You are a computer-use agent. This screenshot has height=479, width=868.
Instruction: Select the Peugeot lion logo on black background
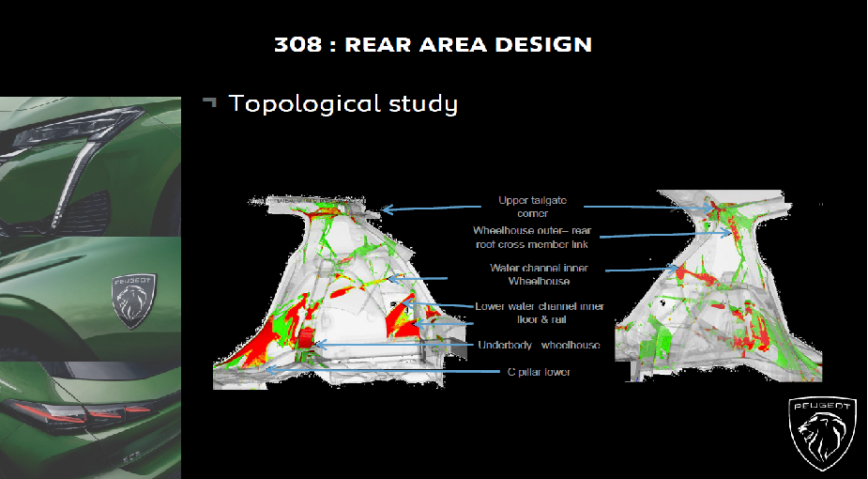coord(822,433)
